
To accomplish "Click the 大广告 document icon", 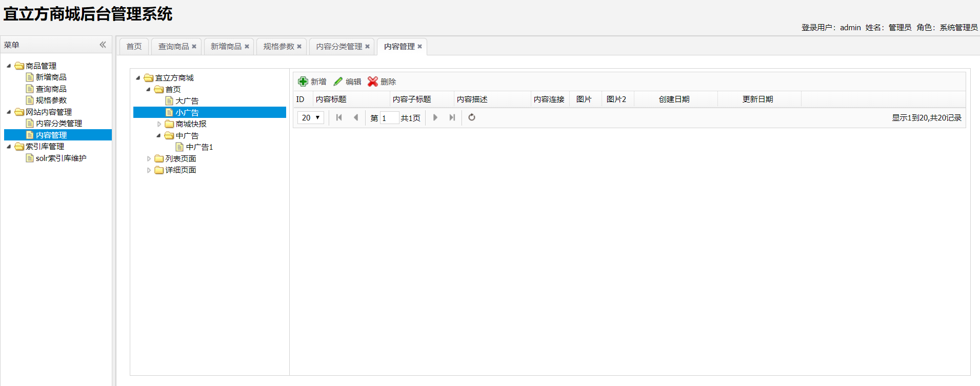I will 169,101.
